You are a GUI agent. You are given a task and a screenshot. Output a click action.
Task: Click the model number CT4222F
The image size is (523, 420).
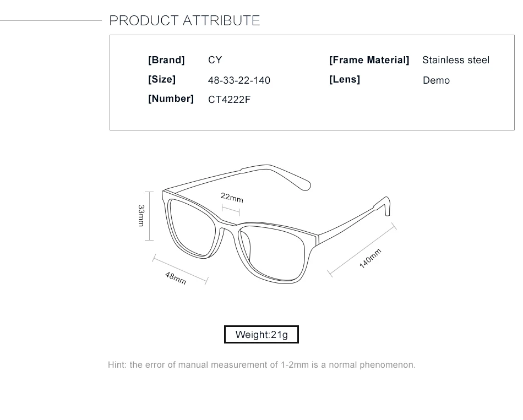[x=229, y=100]
